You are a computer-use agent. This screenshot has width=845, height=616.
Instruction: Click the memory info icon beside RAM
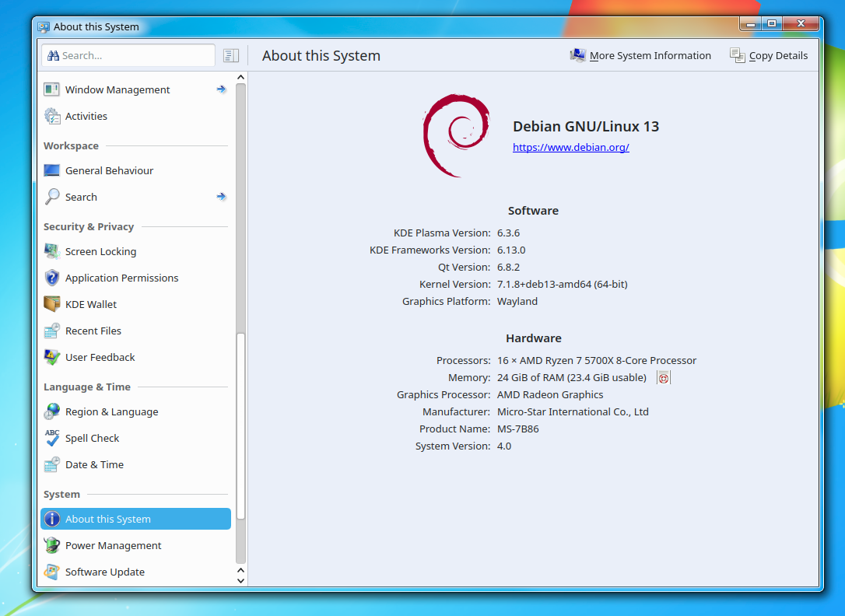pyautogui.click(x=664, y=377)
